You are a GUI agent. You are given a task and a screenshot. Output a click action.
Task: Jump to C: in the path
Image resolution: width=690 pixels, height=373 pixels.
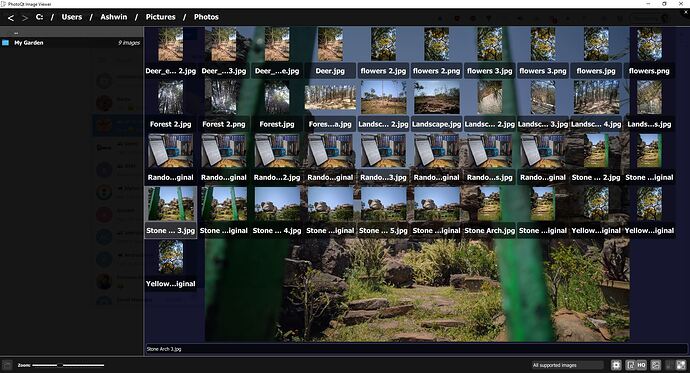40,17
